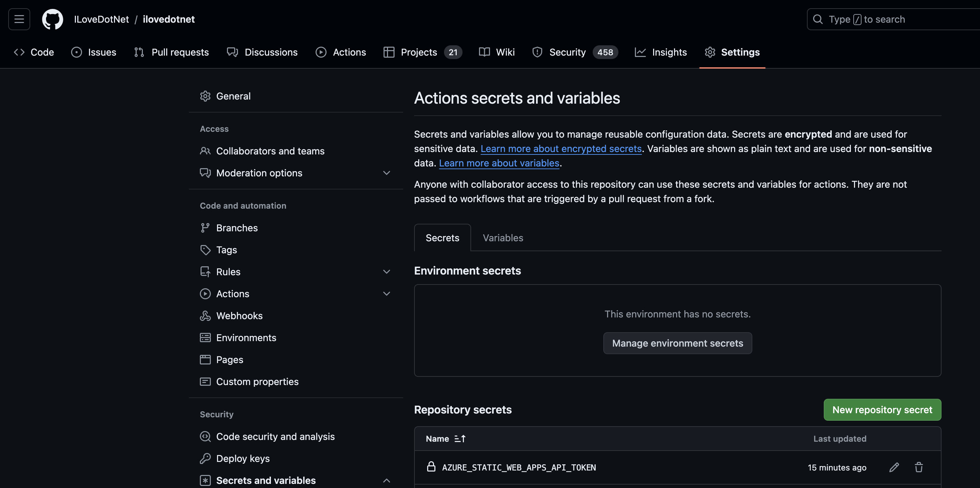Viewport: 980px width, 488px height.
Task: Click the Actions play icon in top nav
Action: (x=321, y=52)
